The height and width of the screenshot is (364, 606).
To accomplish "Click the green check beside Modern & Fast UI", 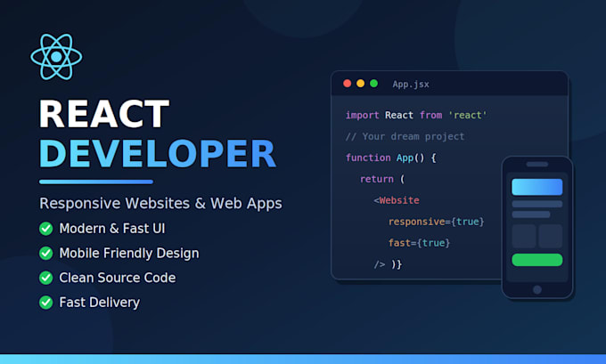I will coord(46,229).
